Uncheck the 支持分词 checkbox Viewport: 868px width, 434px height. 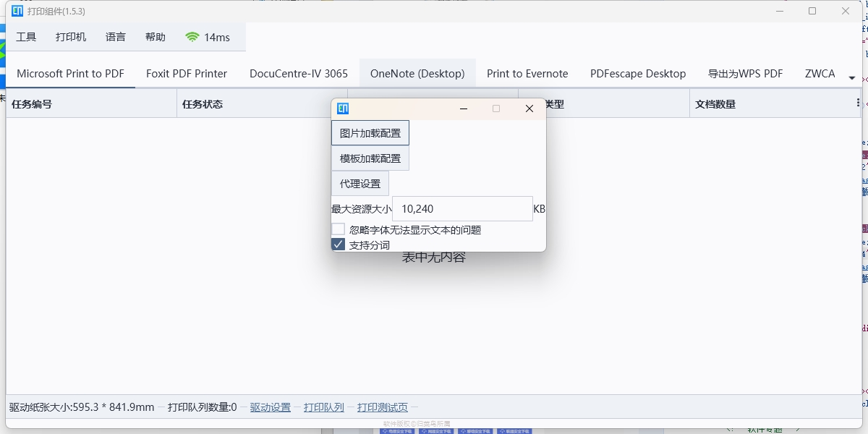(x=338, y=244)
